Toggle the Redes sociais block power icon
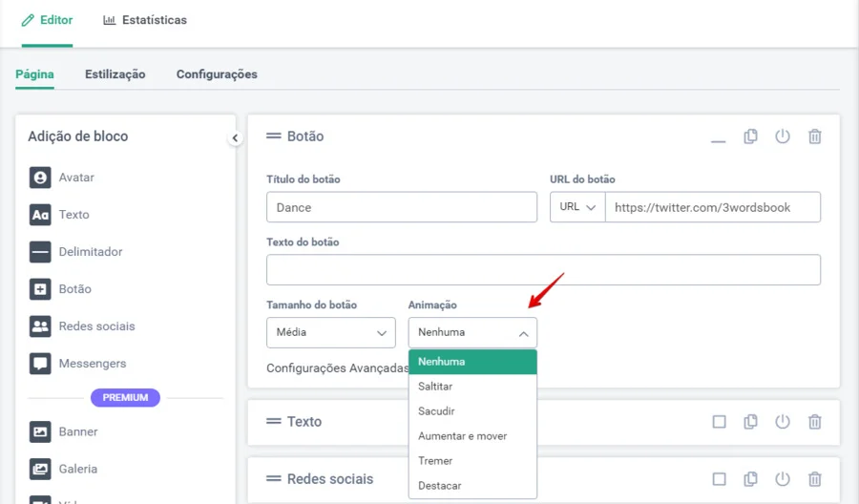The image size is (859, 504). [783, 479]
